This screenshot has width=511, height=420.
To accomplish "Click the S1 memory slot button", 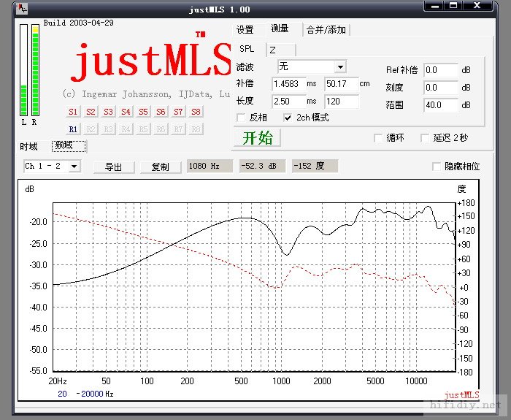I will point(73,112).
